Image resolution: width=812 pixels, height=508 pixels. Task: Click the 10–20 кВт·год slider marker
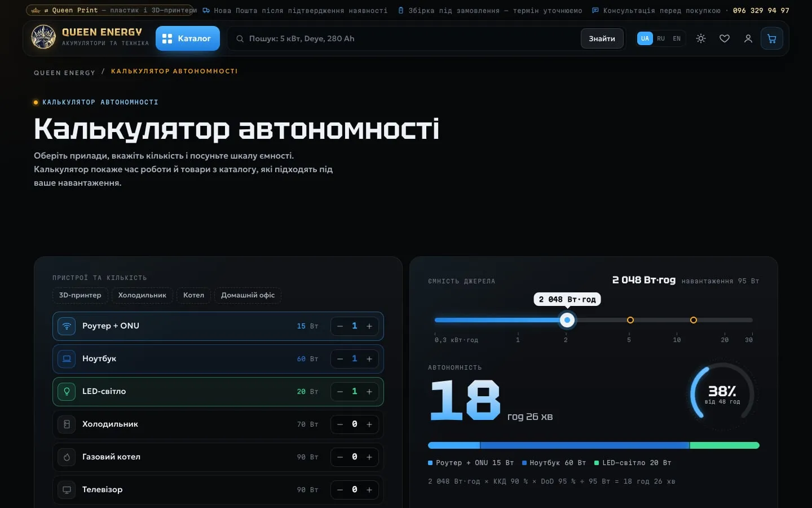pos(694,320)
